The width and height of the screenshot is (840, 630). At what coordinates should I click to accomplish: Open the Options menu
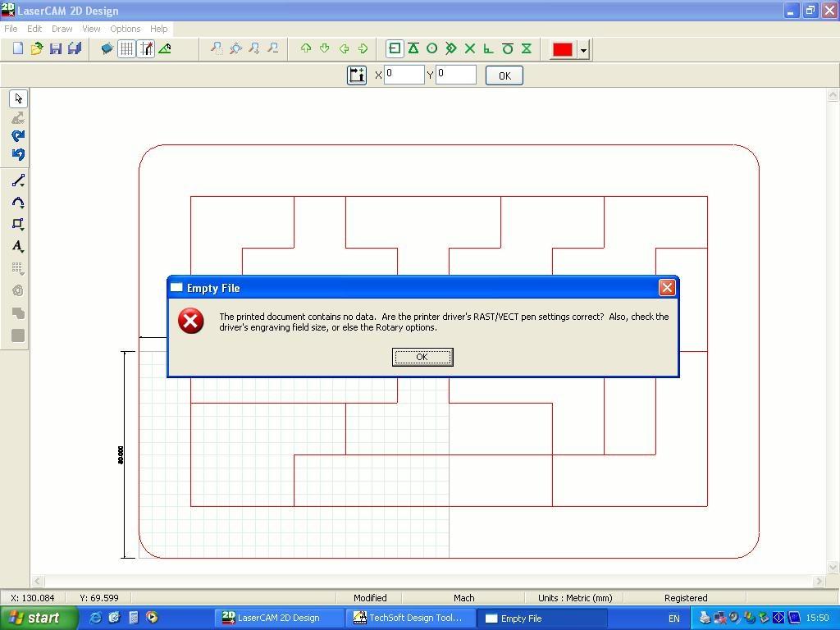click(126, 29)
